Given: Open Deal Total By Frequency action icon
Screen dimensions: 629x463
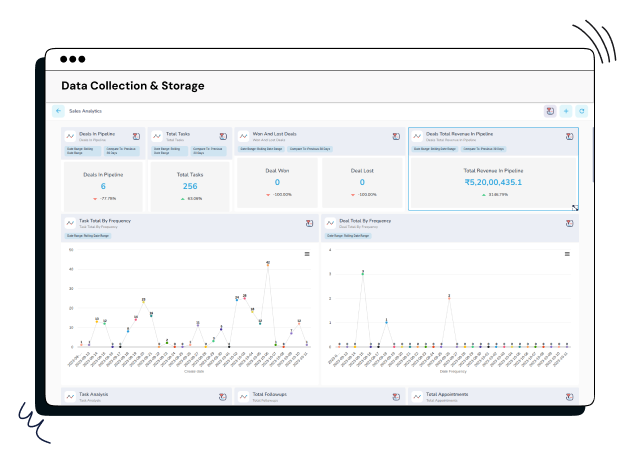Looking at the screenshot, I should 569,223.
